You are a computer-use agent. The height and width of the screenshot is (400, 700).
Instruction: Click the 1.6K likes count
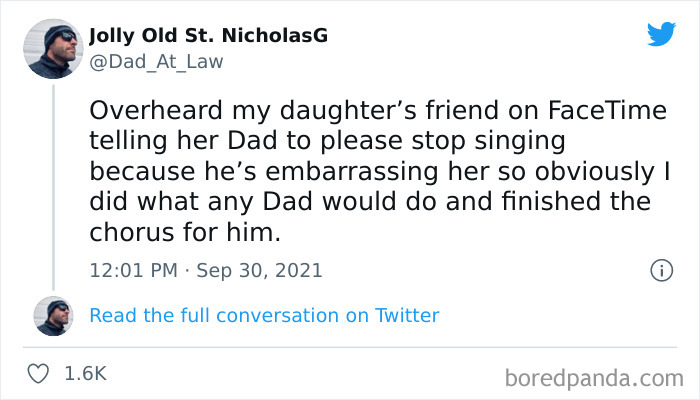(85, 374)
